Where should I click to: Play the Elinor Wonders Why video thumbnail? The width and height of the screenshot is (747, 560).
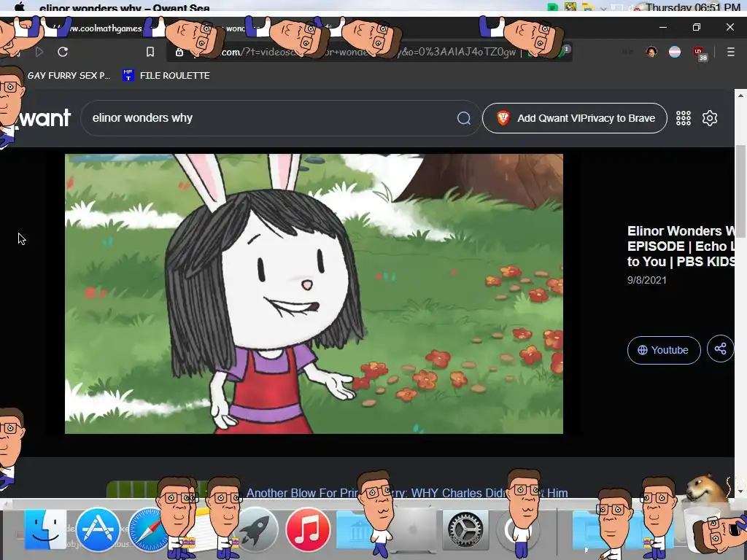tap(314, 293)
